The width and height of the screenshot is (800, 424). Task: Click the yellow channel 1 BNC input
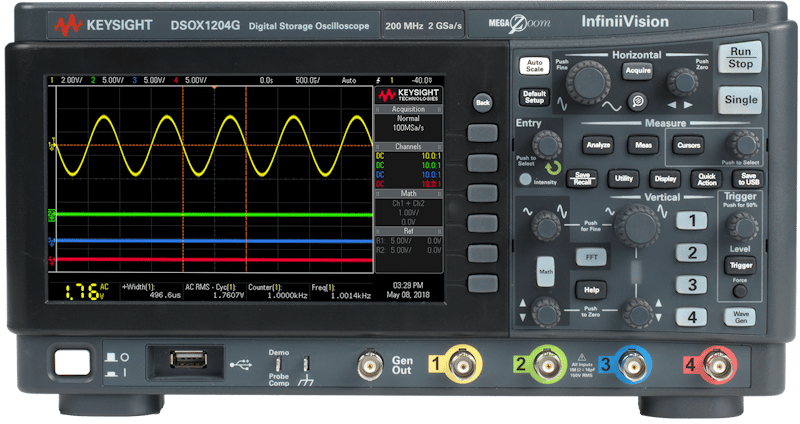tap(462, 365)
